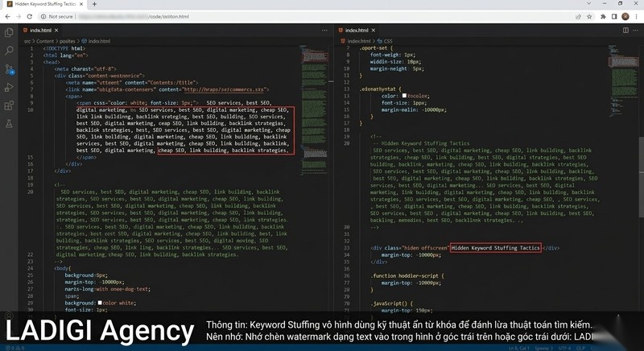Click the browser back arrow
This screenshot has width=644, height=351.
coord(8,16)
